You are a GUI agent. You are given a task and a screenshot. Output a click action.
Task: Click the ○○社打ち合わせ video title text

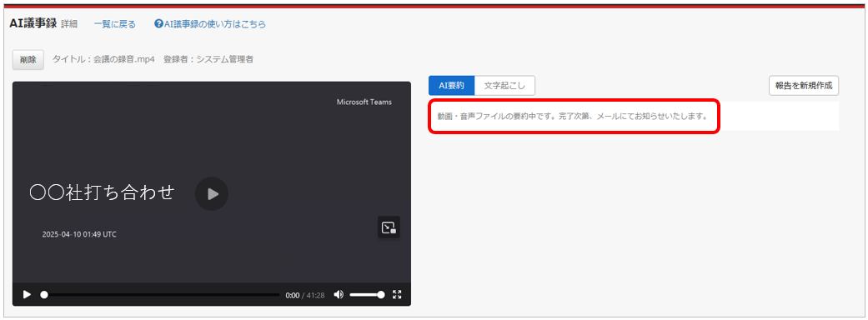pos(102,192)
